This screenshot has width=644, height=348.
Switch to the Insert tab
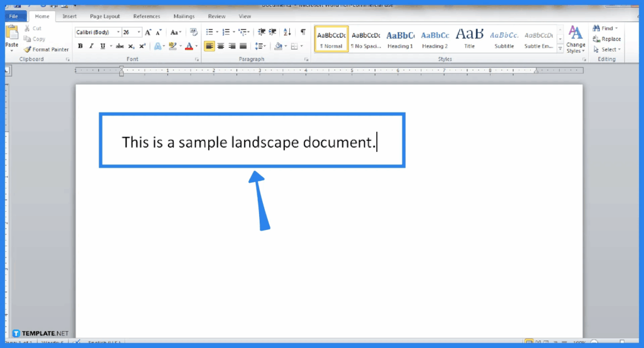[69, 16]
